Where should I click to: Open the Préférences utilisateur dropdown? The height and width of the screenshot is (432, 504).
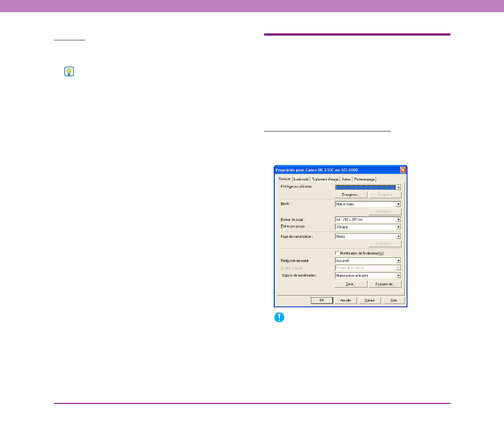[368, 187]
